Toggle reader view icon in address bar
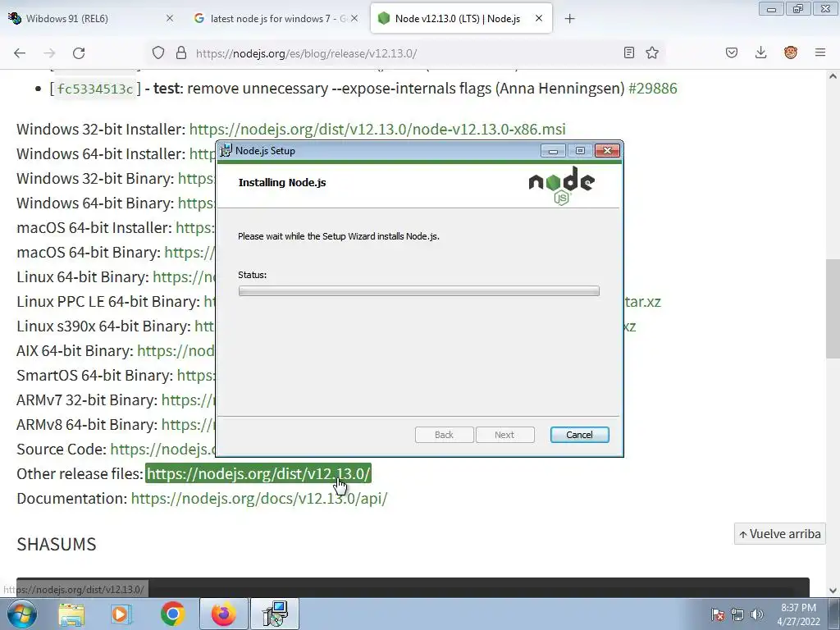Viewport: 840px width, 630px height. point(629,52)
